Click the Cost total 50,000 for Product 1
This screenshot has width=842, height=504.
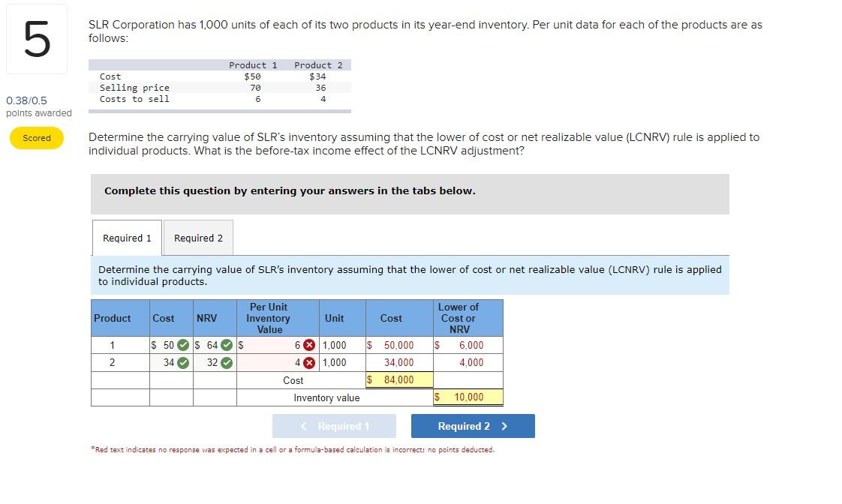[399, 345]
